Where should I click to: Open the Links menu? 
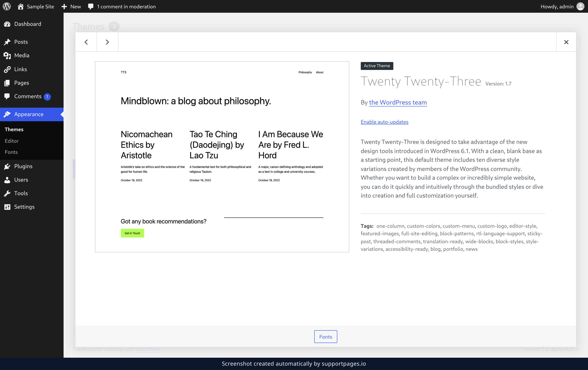click(32, 69)
